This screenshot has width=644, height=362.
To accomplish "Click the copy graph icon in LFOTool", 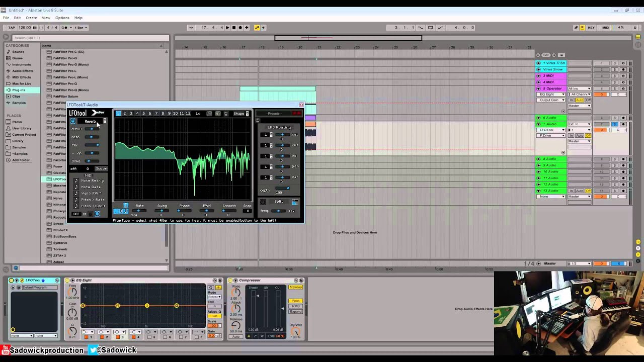I will pos(209,114).
